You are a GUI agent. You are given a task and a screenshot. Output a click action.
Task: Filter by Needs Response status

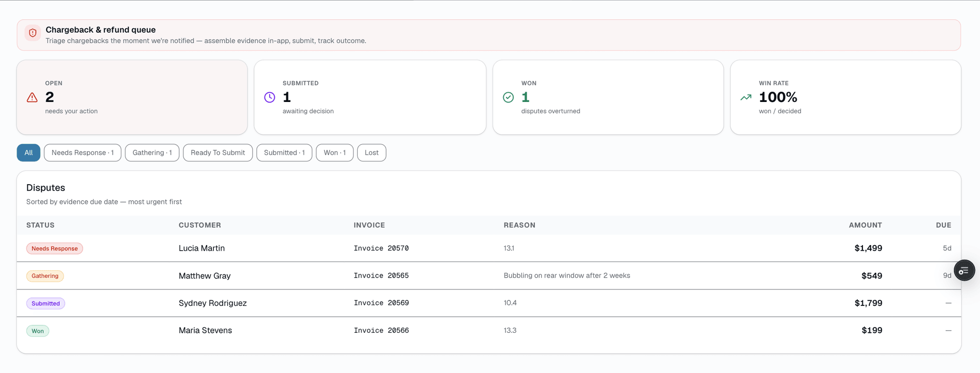pos(83,153)
